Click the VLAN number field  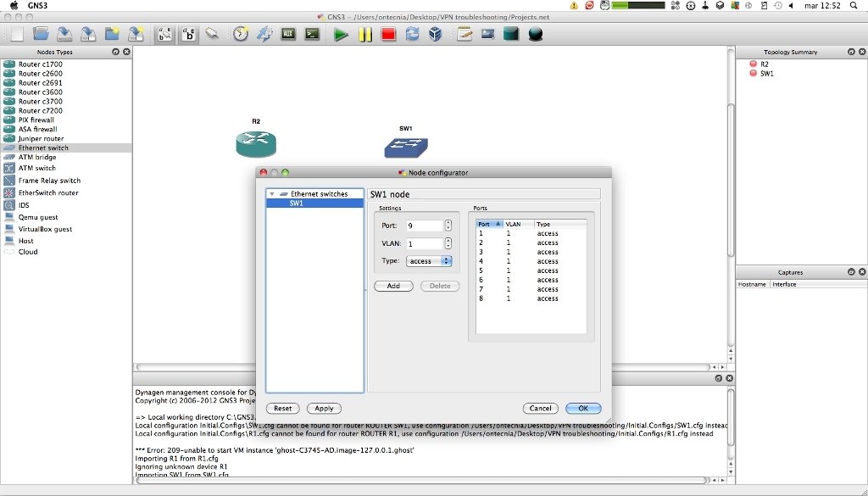(425, 243)
